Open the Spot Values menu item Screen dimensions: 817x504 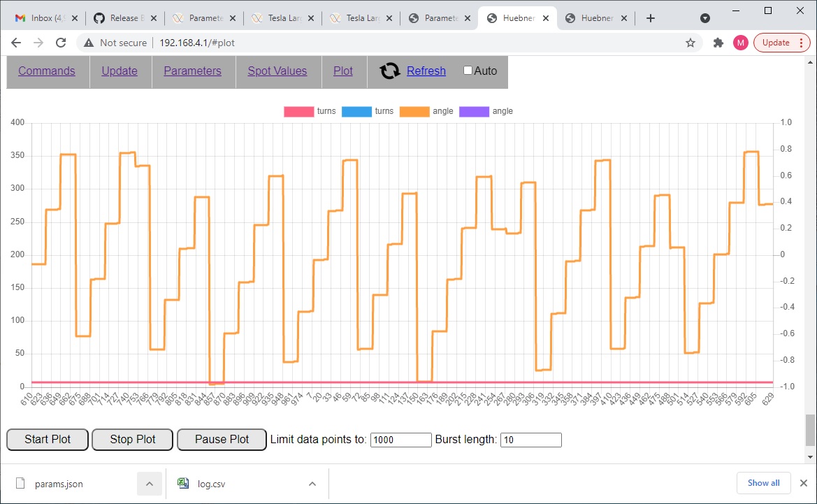[x=277, y=71]
